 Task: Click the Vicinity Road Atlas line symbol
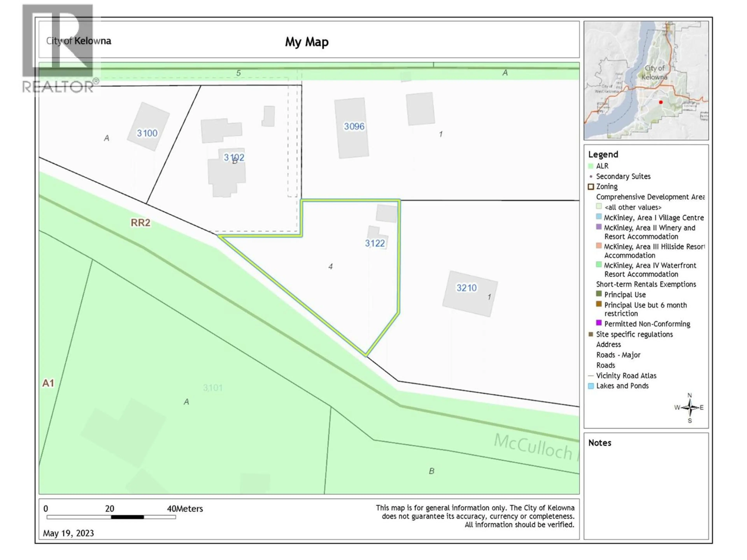(x=591, y=376)
